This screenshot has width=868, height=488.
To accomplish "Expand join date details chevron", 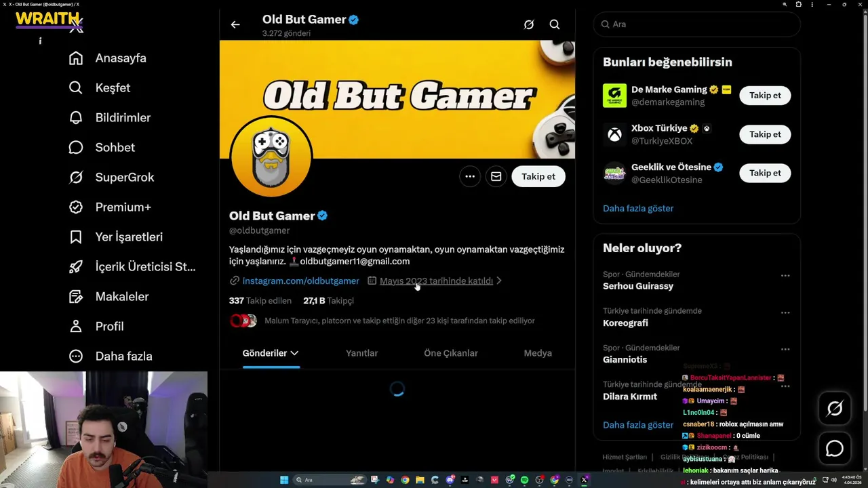I will point(499,281).
